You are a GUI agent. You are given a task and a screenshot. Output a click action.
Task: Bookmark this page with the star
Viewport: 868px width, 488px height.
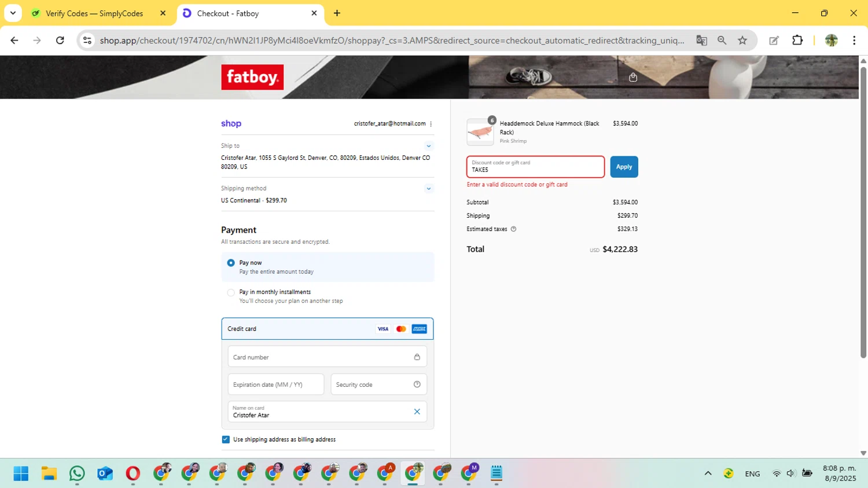(742, 41)
